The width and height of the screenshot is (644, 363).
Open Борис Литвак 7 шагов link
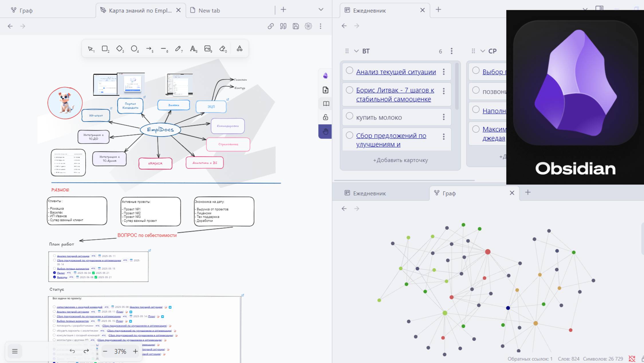click(395, 94)
